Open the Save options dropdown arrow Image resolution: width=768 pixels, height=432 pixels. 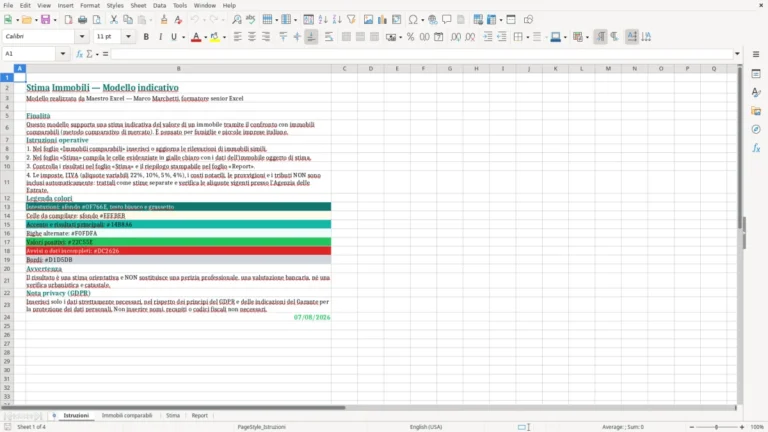pyautogui.click(x=55, y=20)
